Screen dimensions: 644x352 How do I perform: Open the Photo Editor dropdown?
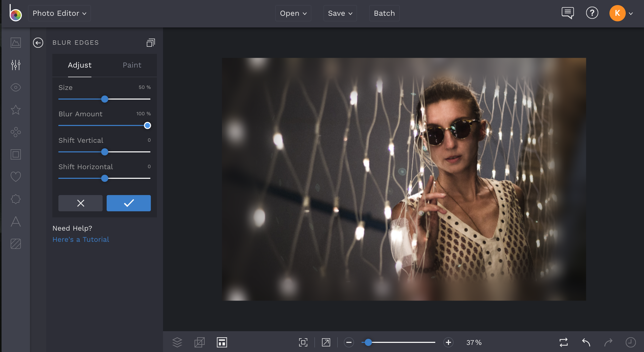[59, 13]
